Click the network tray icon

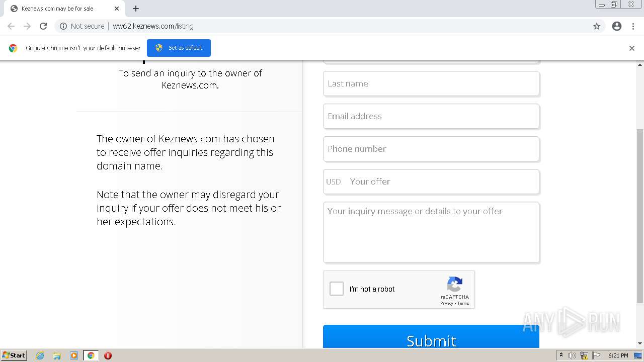coord(584,355)
